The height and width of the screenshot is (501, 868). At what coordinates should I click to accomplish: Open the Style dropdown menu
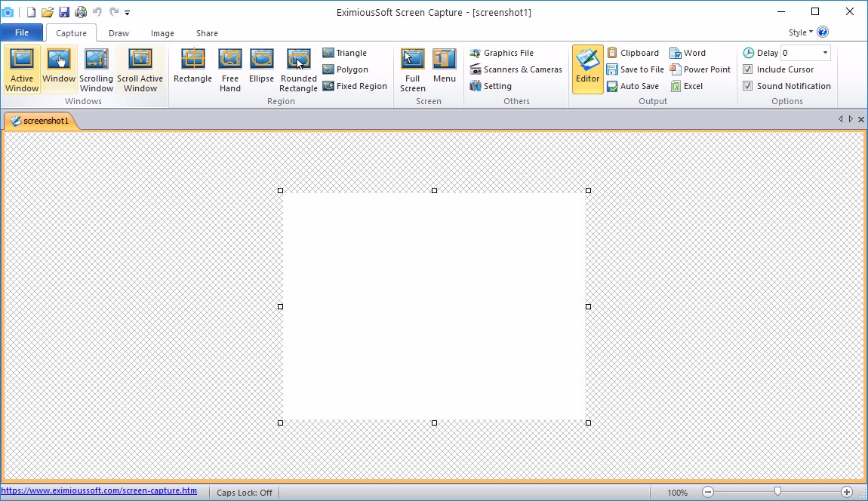801,32
